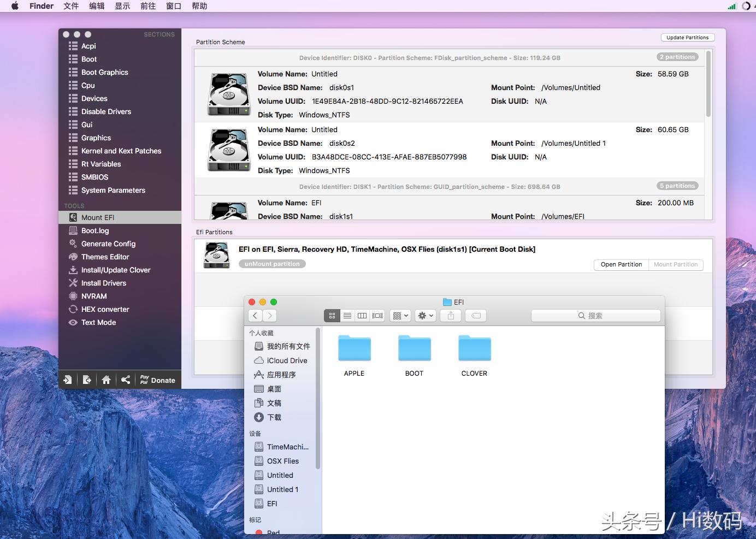Switch Finder to list view

click(x=347, y=316)
